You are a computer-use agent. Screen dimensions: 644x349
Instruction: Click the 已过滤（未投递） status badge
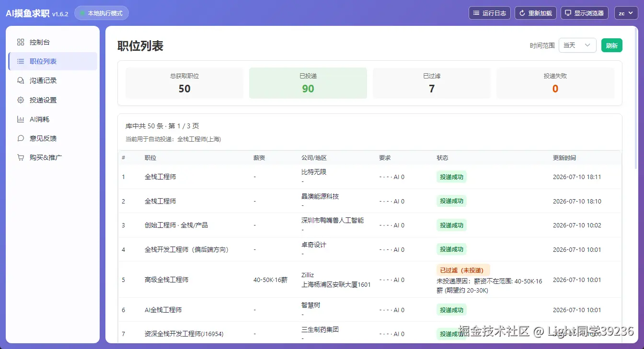click(463, 270)
